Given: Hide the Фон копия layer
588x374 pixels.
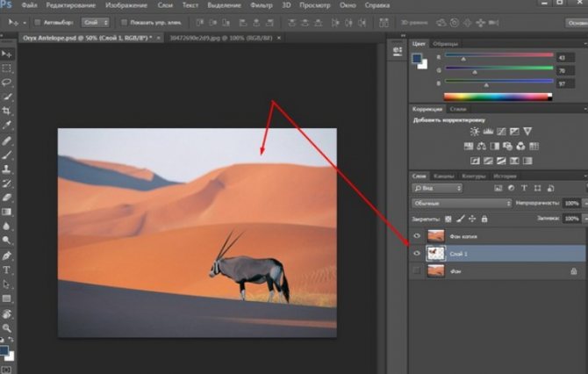Looking at the screenshot, I should 417,236.
